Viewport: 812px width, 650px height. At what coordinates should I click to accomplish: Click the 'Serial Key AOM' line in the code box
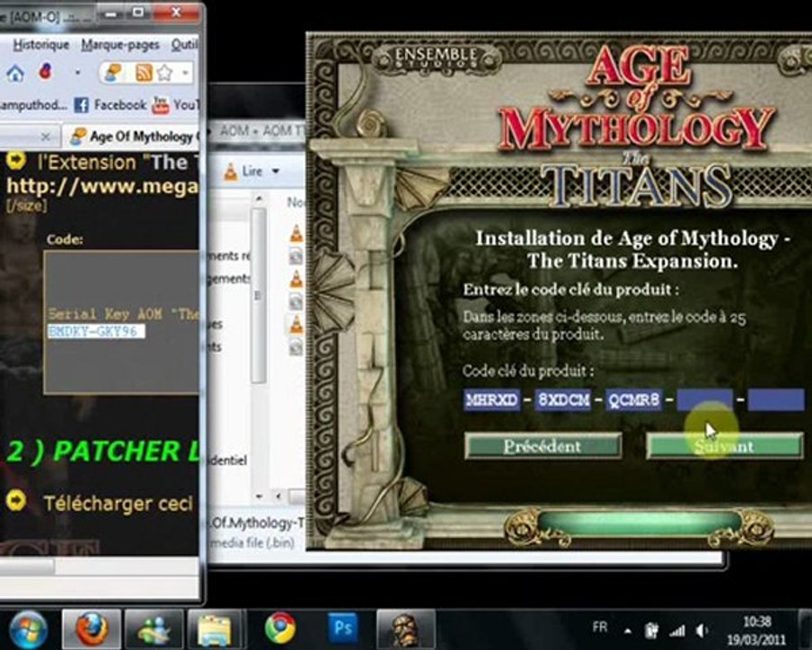(x=124, y=313)
